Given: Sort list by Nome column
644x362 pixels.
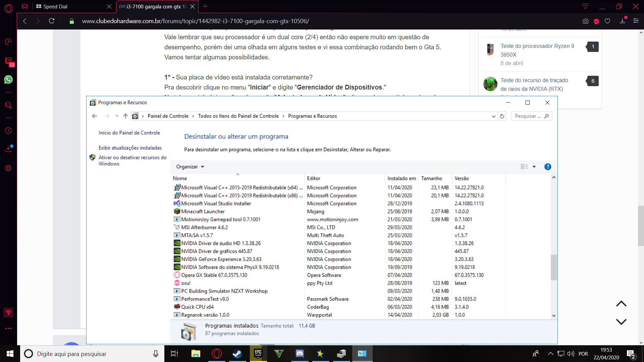Looking at the screenshot, I should [238, 178].
